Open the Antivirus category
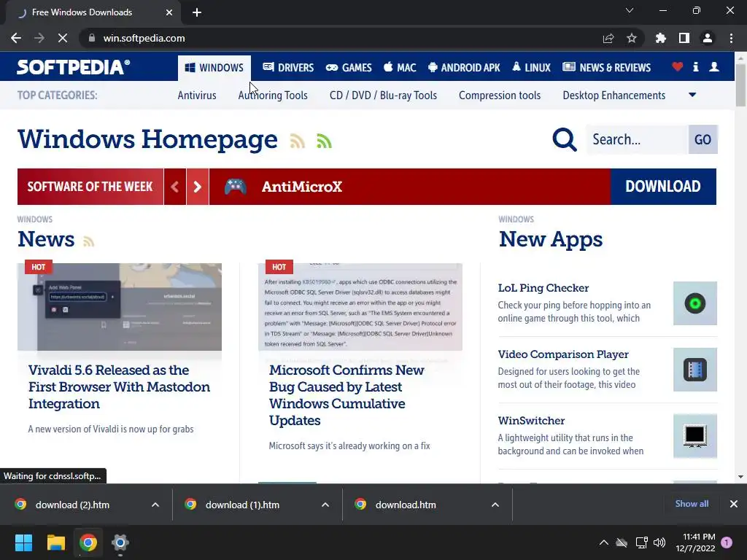Image resolution: width=747 pixels, height=560 pixels. tap(197, 96)
